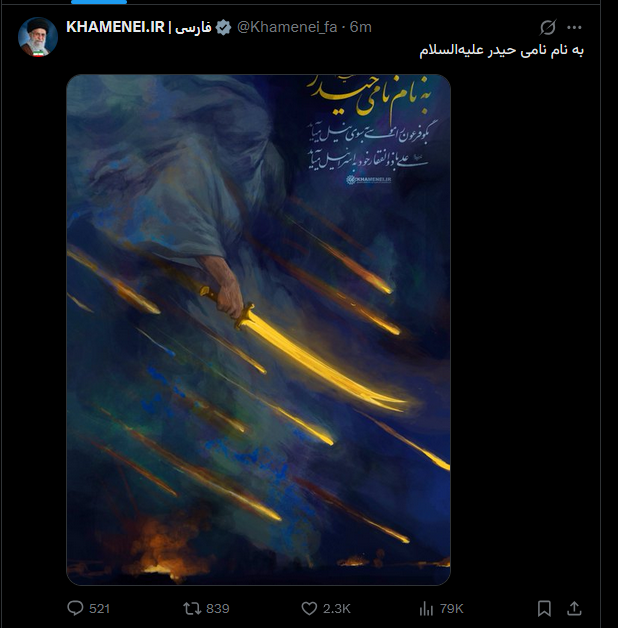Click the blue verified badge

coord(223,27)
